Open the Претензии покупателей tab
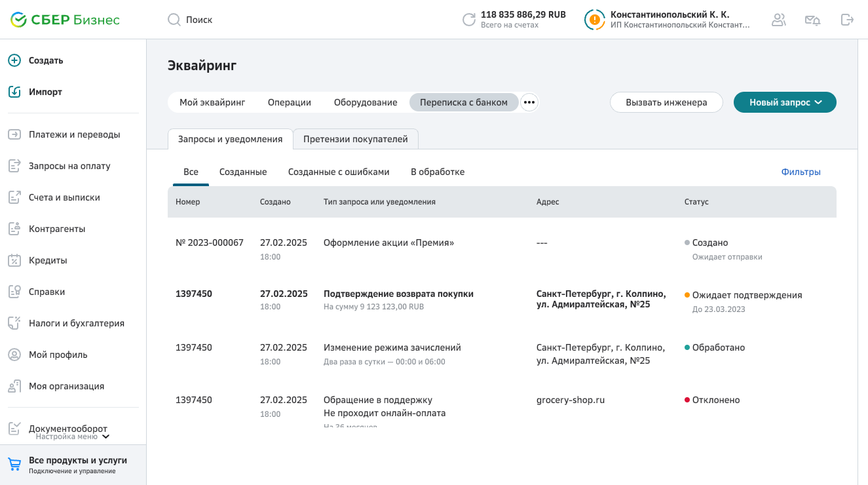Image resolution: width=868 pixels, height=485 pixels. [x=355, y=139]
